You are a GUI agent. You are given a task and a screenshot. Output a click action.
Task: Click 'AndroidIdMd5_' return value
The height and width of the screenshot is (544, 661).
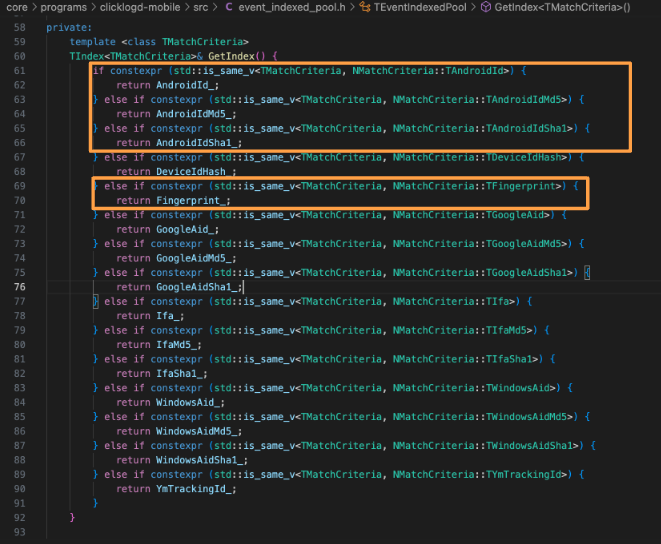pos(194,114)
